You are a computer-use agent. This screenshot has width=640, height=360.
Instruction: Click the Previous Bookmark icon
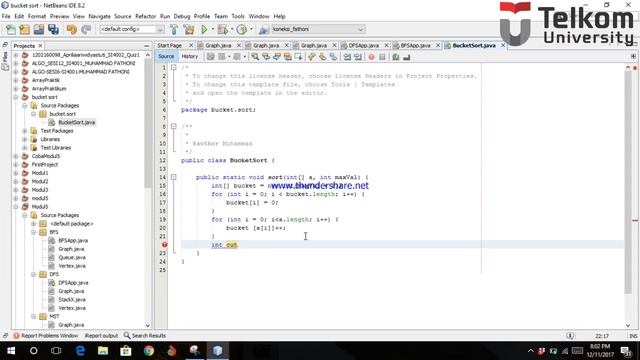312,57
